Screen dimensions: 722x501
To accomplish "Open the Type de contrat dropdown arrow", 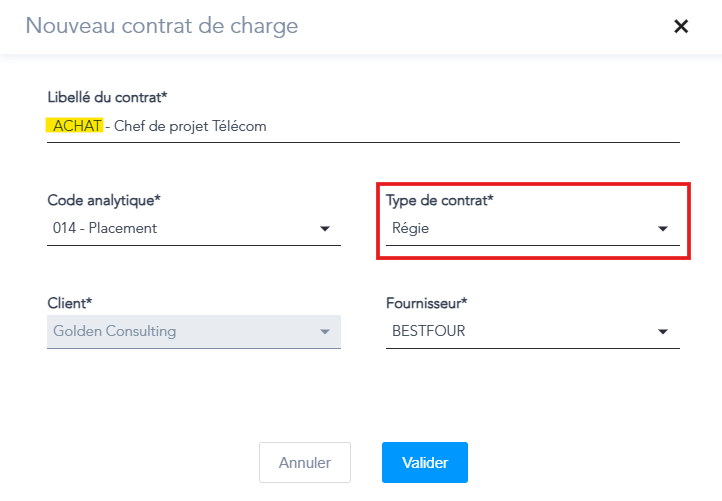I will click(x=662, y=229).
